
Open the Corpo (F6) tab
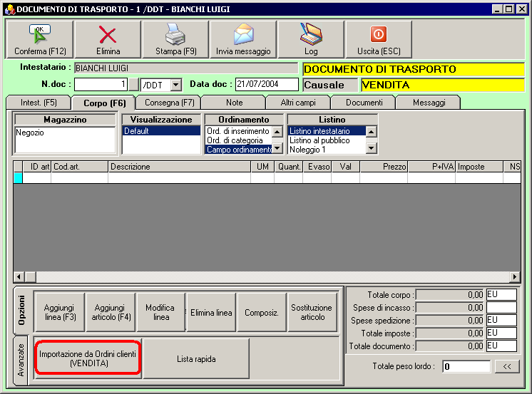[105, 103]
